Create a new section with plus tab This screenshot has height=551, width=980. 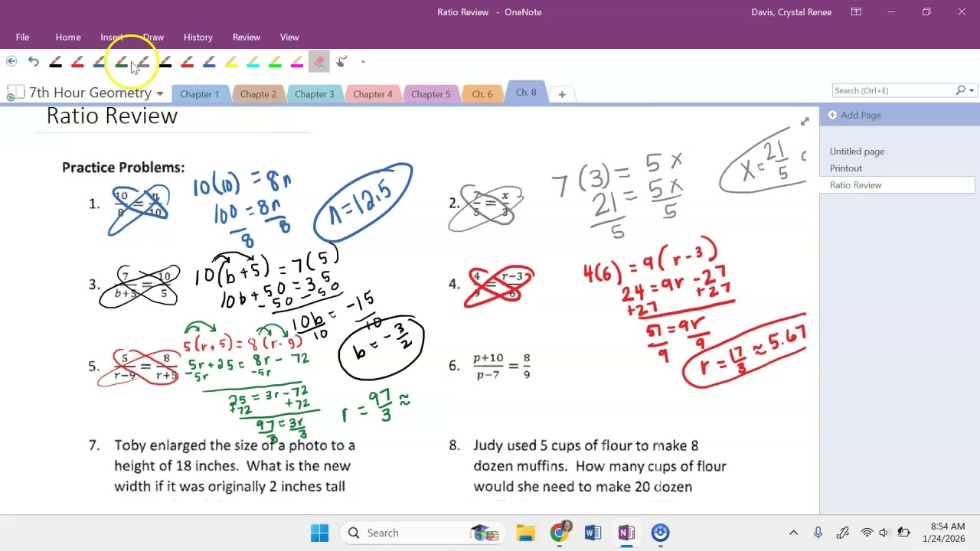tap(562, 94)
